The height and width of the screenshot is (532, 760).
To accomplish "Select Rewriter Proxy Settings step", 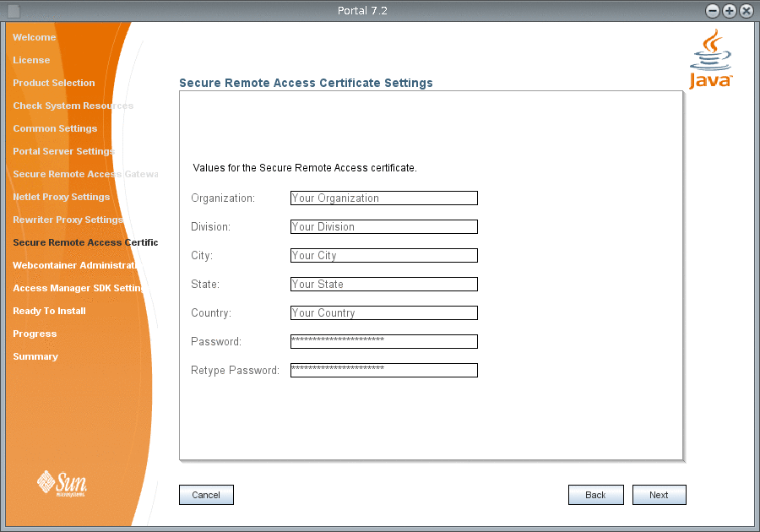I will (68, 220).
